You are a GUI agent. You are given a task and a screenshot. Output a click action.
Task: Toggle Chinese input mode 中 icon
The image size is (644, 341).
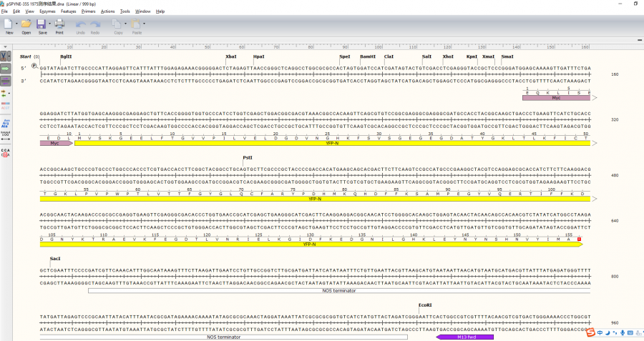(x=600, y=333)
